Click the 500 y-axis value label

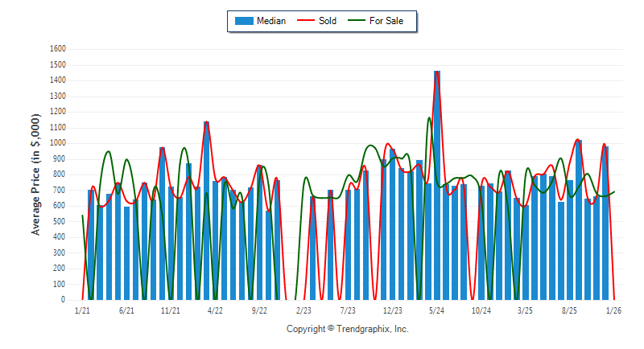coord(60,221)
